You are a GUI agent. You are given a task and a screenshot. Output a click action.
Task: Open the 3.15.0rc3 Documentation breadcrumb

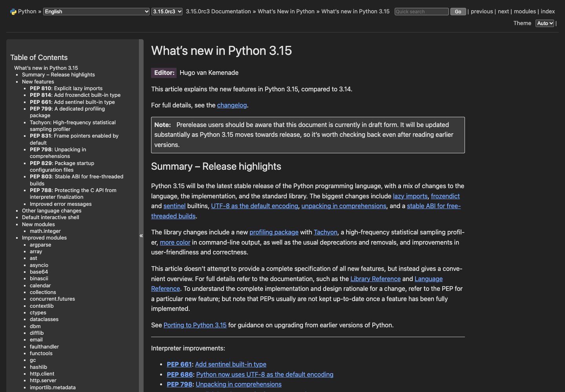click(x=218, y=11)
